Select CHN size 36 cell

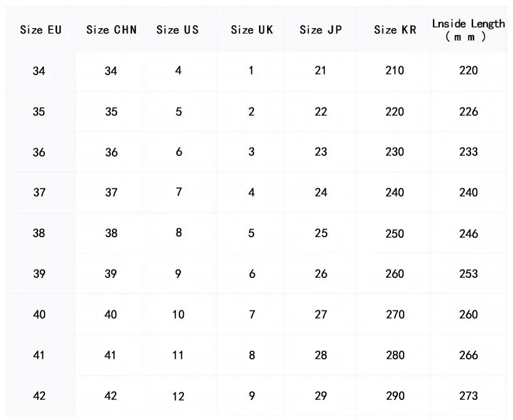111,152
